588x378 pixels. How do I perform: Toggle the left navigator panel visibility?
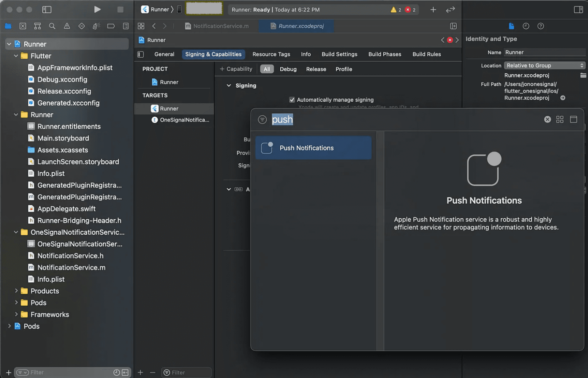(x=46, y=9)
